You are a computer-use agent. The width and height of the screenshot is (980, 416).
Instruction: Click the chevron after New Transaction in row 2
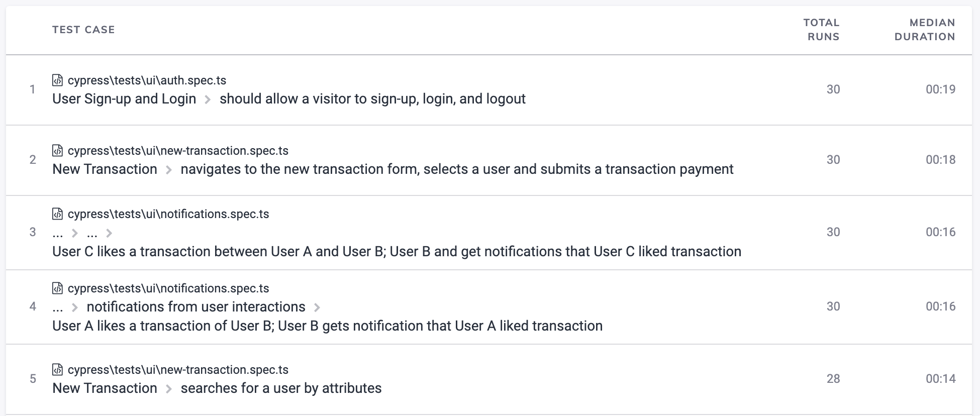[169, 169]
